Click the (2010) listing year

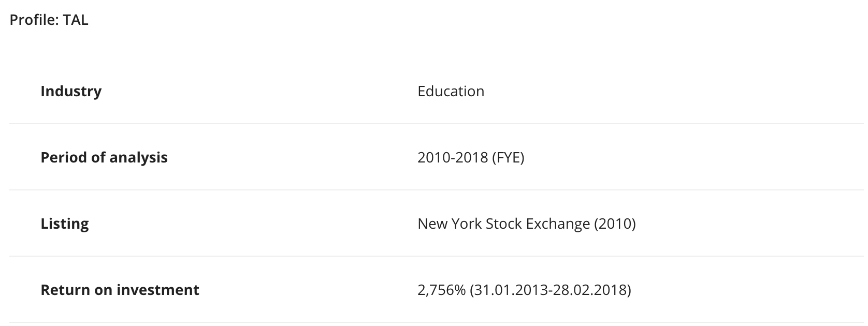(x=615, y=224)
